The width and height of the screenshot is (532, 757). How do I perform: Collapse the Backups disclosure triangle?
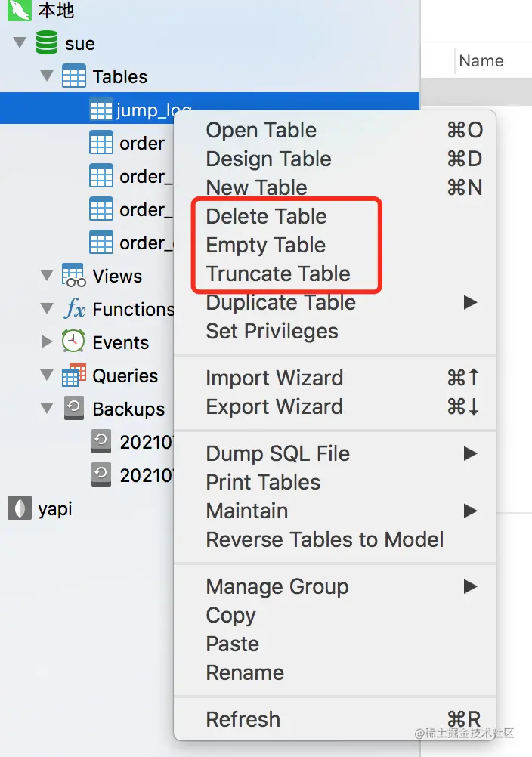pyautogui.click(x=47, y=409)
